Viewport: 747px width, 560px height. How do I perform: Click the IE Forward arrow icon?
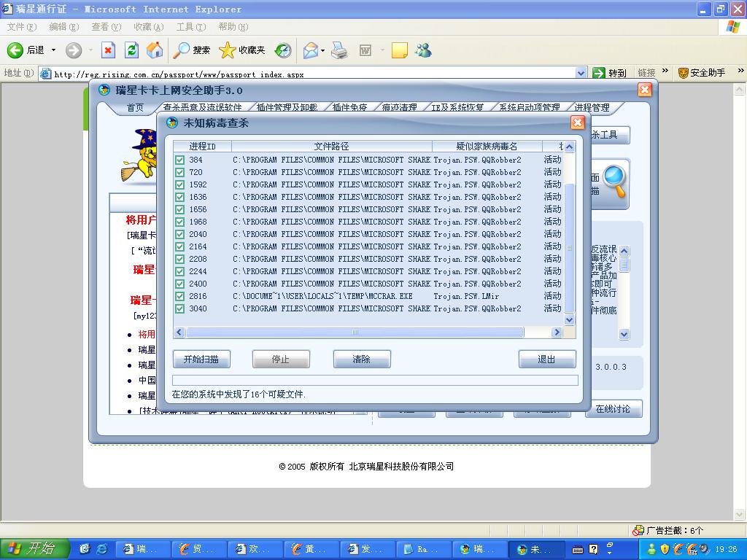74,50
